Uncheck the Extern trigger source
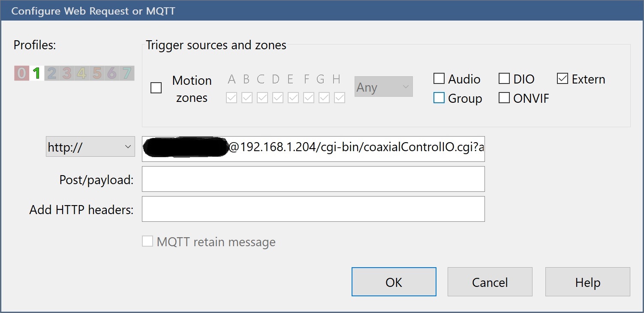 click(563, 79)
